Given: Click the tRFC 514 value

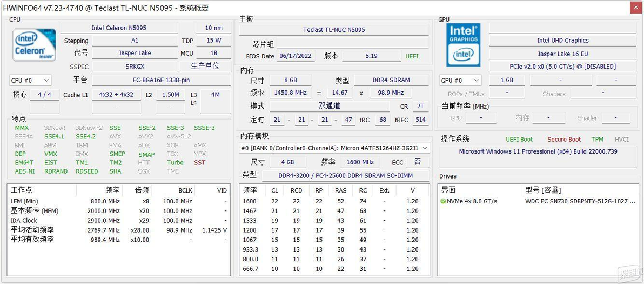Looking at the screenshot, I should point(420,120).
